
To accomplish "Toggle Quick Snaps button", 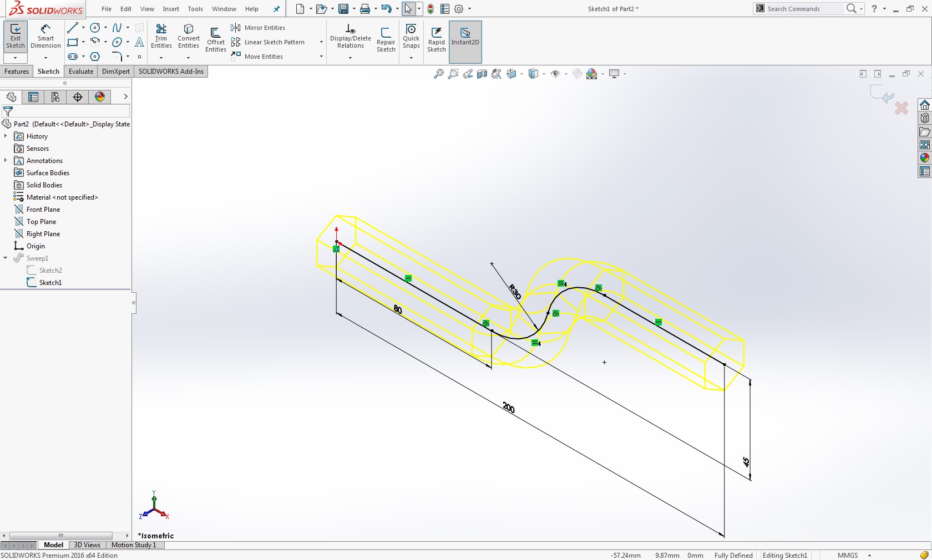I will pos(411,37).
